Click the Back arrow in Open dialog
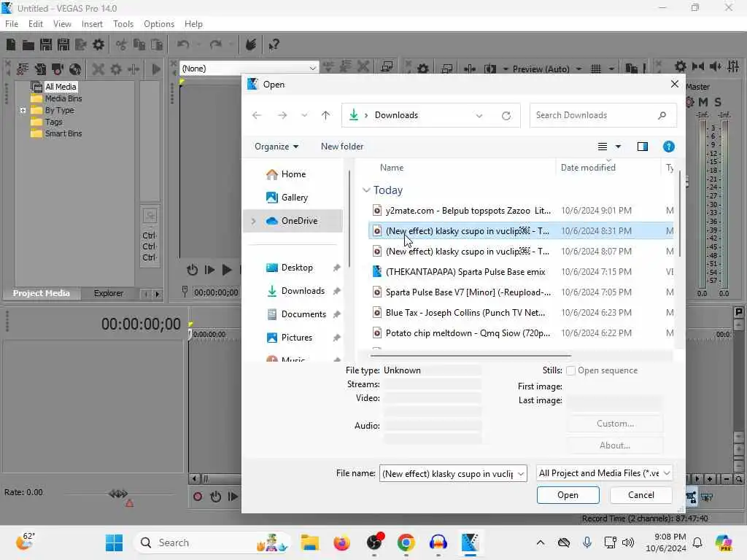Viewport: 747px width, 560px height. tap(257, 115)
